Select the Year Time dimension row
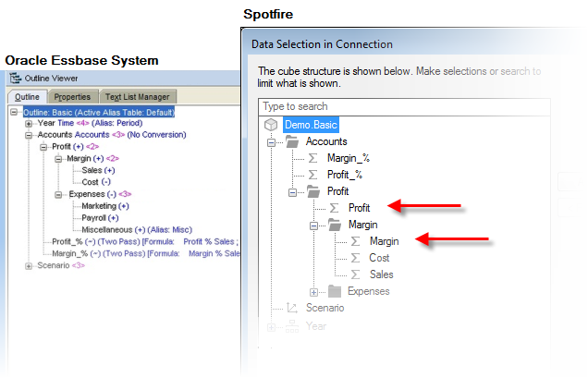This screenshot has width=588, height=378. click(90, 123)
